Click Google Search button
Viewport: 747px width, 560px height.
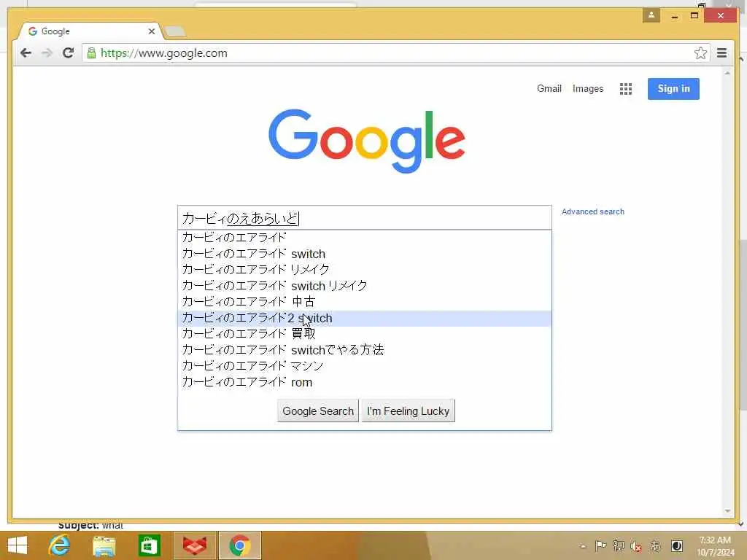click(318, 411)
